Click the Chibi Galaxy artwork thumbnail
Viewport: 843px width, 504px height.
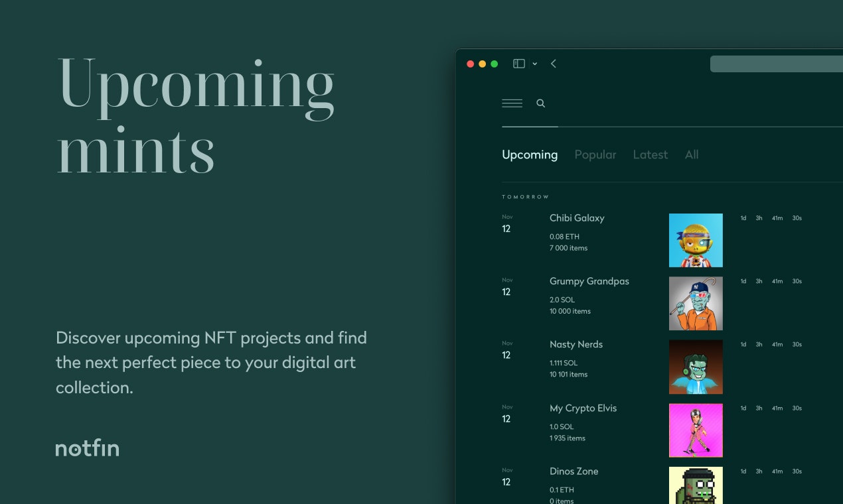coord(696,240)
